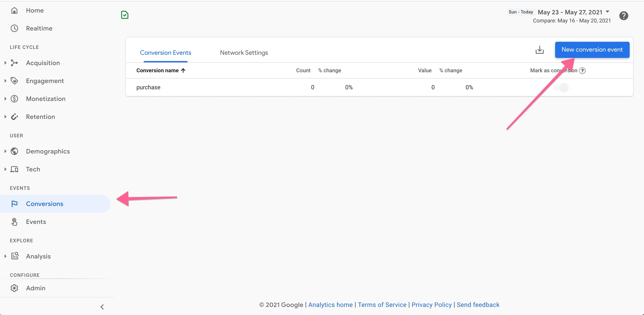Open the date range selector dropdown
Image resolution: width=644 pixels, height=315 pixels.
(607, 11)
